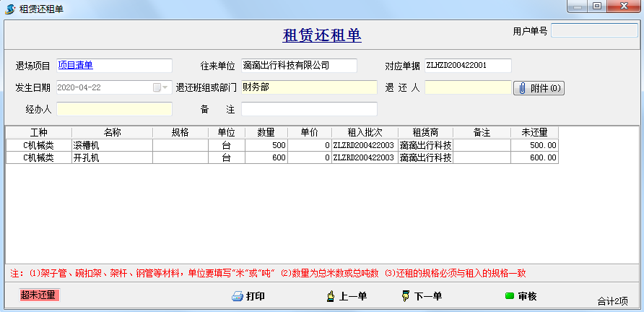Click the 数量 column header
This screenshot has width=644, height=312.
pos(266,133)
